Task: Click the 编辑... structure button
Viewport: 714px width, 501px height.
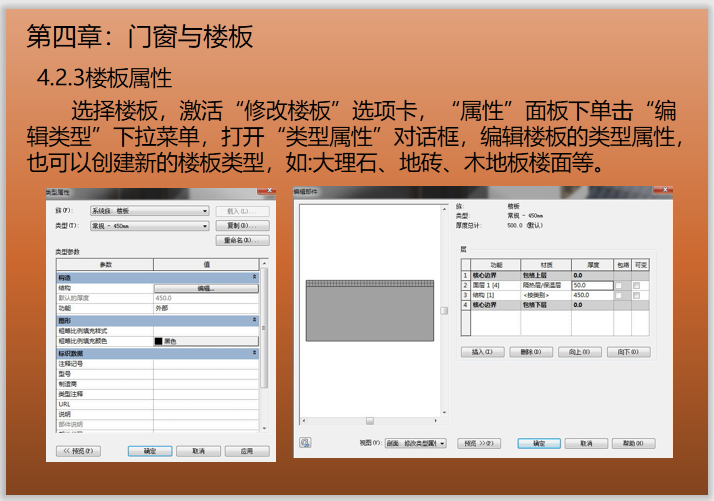Action: 205,288
